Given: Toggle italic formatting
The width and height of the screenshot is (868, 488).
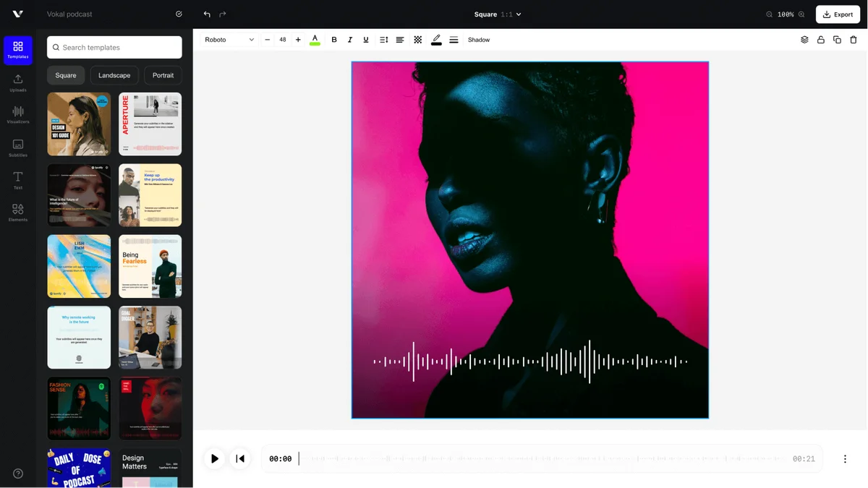Looking at the screenshot, I should point(350,40).
